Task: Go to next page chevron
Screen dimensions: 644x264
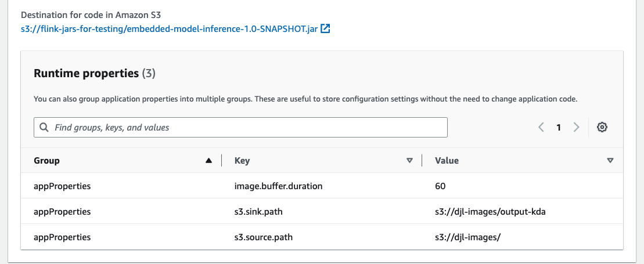Action: [x=576, y=127]
